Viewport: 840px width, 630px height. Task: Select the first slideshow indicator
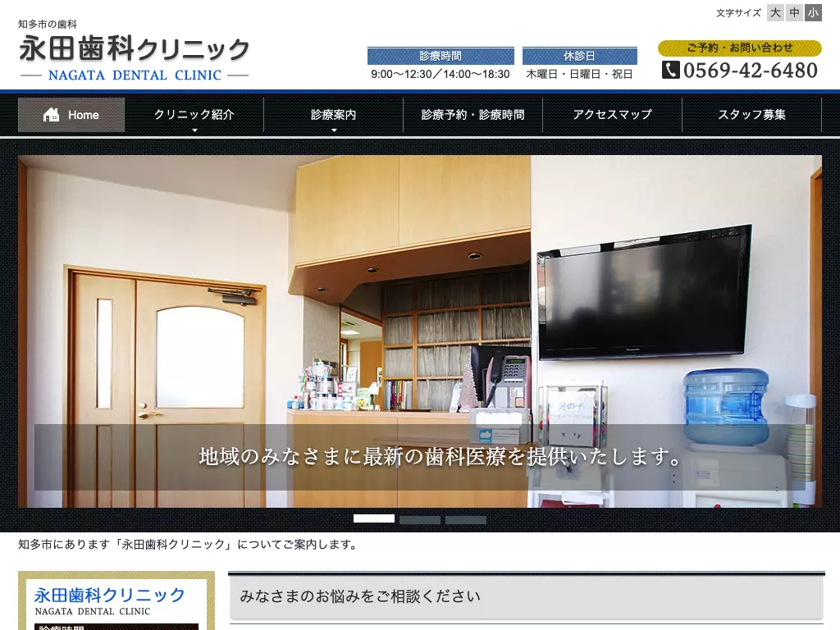(374, 518)
